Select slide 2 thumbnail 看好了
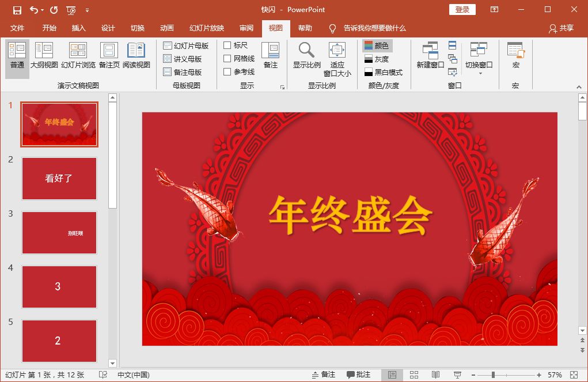 point(59,179)
